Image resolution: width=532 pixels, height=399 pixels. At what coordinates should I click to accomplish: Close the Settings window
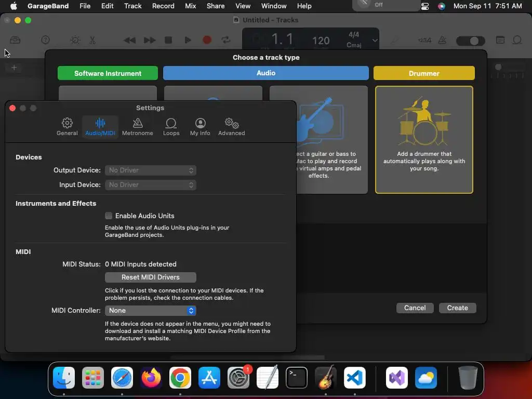click(12, 108)
